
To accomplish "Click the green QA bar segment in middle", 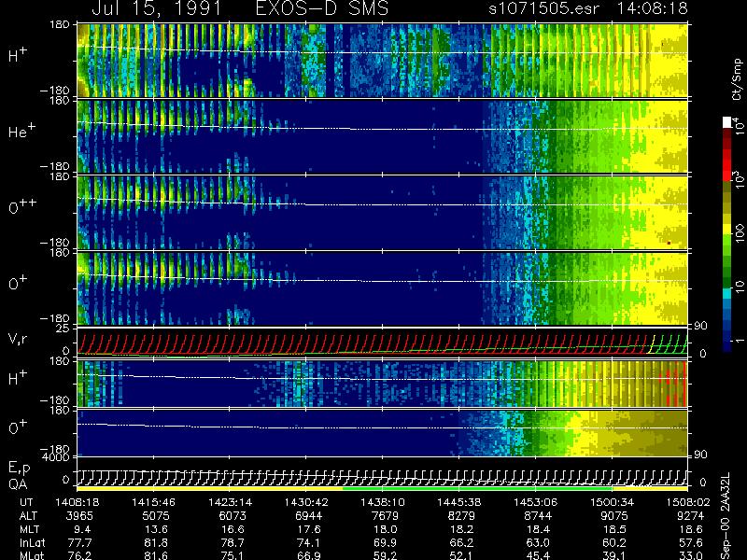I will 477,488.
